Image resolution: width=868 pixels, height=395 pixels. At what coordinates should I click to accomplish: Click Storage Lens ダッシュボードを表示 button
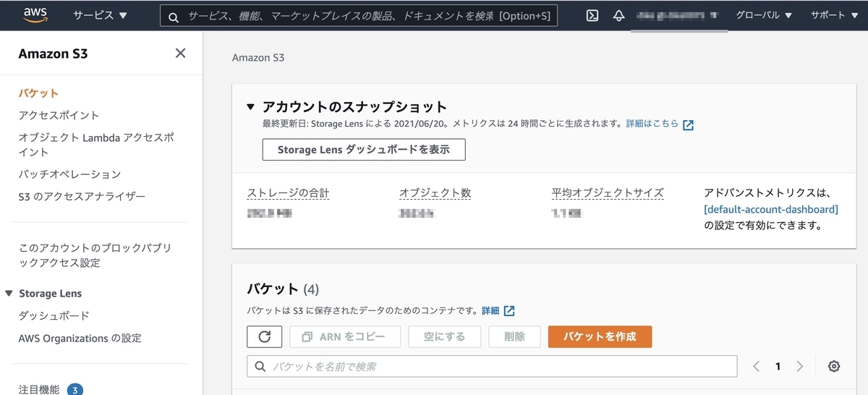[364, 150]
